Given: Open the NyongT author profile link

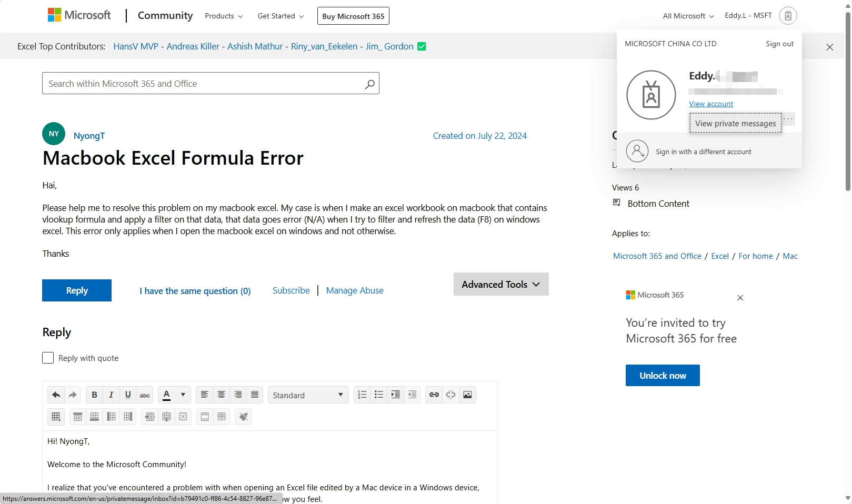Looking at the screenshot, I should coord(89,136).
